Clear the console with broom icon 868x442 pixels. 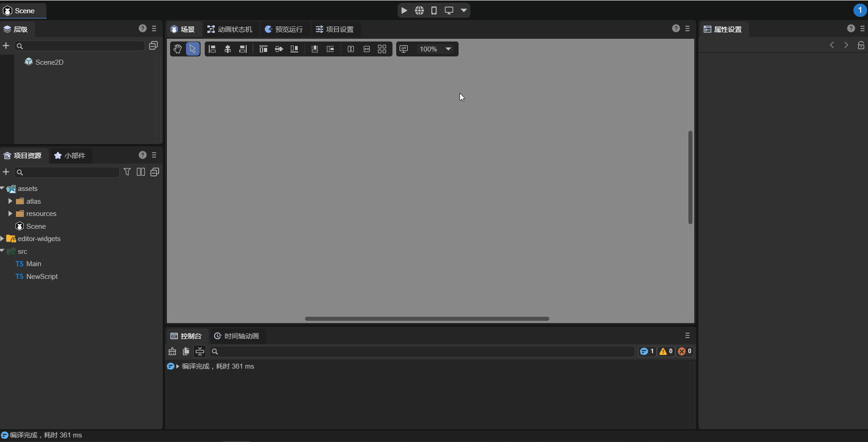172,351
